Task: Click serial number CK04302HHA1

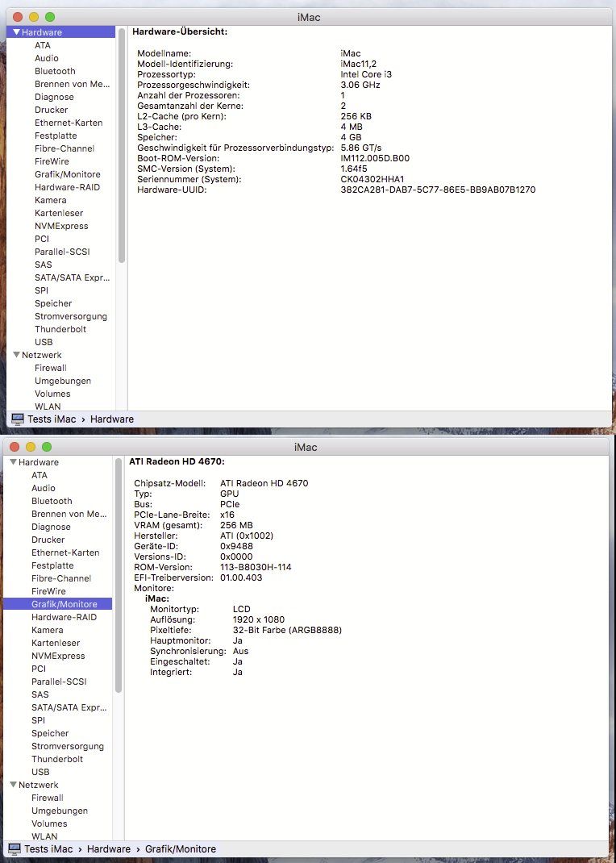Action: pyautogui.click(x=373, y=179)
